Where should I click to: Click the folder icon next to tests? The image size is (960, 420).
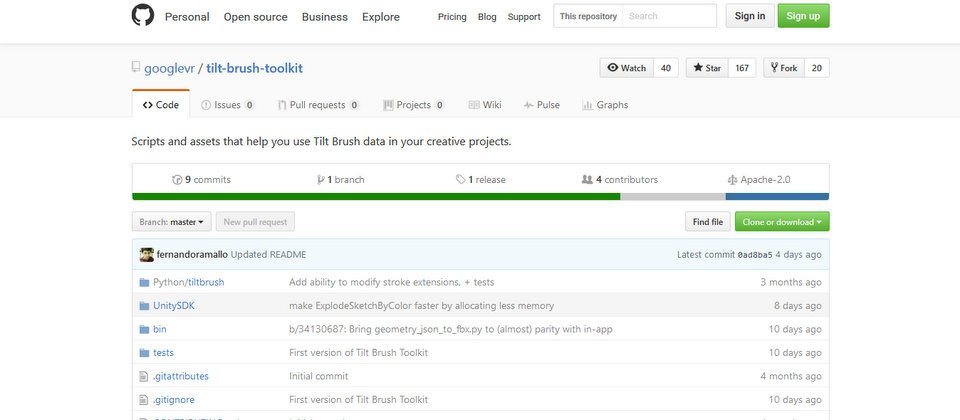144,353
